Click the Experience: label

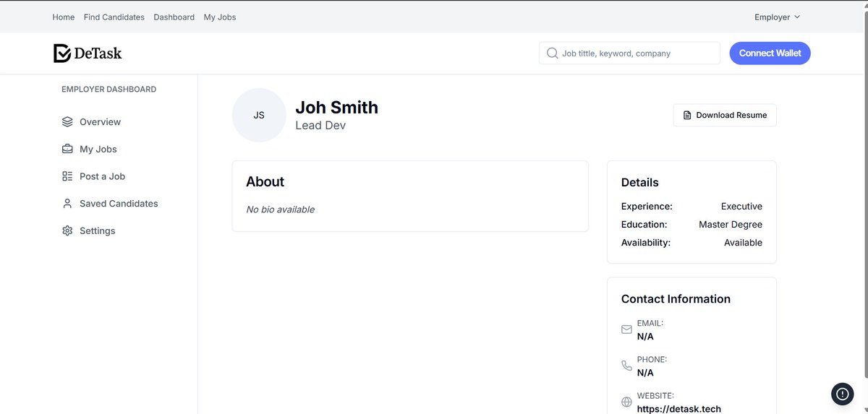(x=647, y=206)
